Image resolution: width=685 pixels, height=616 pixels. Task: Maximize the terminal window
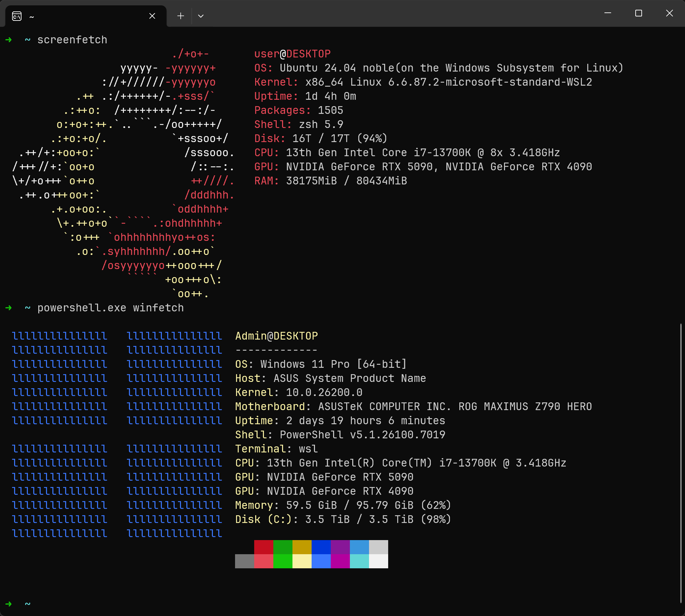(638, 13)
